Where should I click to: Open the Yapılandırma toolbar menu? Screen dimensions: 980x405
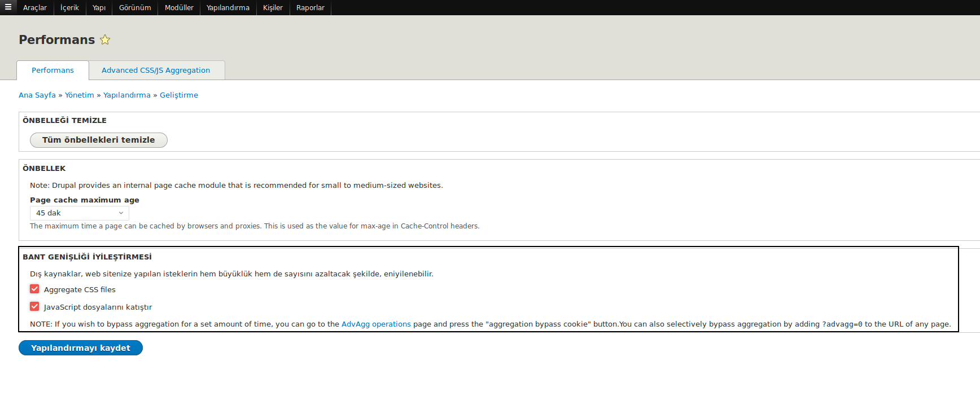click(228, 7)
